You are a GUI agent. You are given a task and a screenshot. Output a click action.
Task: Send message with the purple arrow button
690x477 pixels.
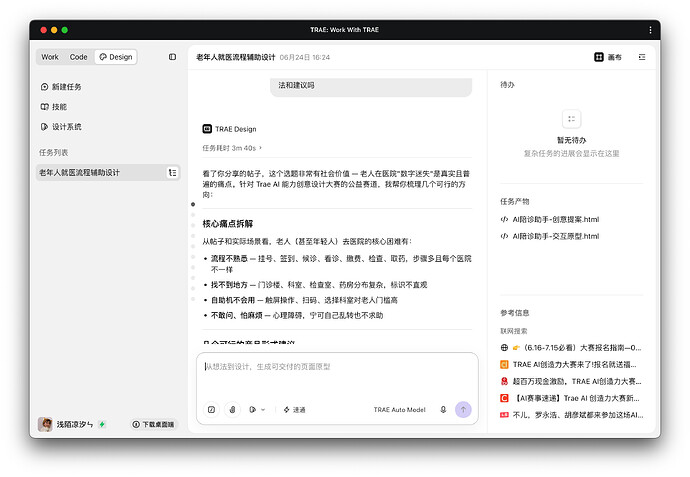coord(463,409)
